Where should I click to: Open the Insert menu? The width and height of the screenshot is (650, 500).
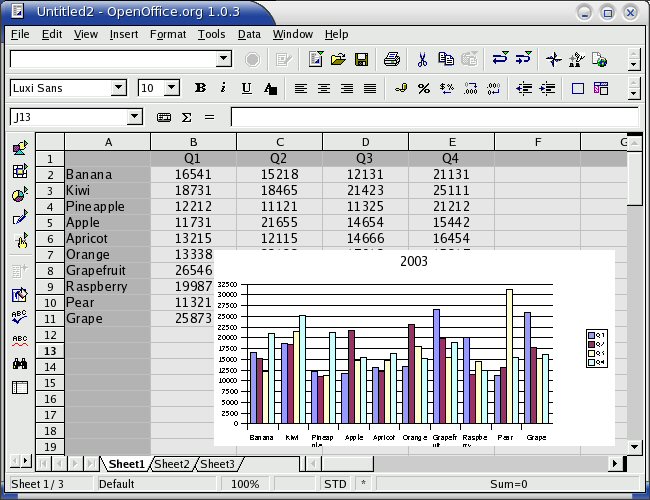point(124,34)
